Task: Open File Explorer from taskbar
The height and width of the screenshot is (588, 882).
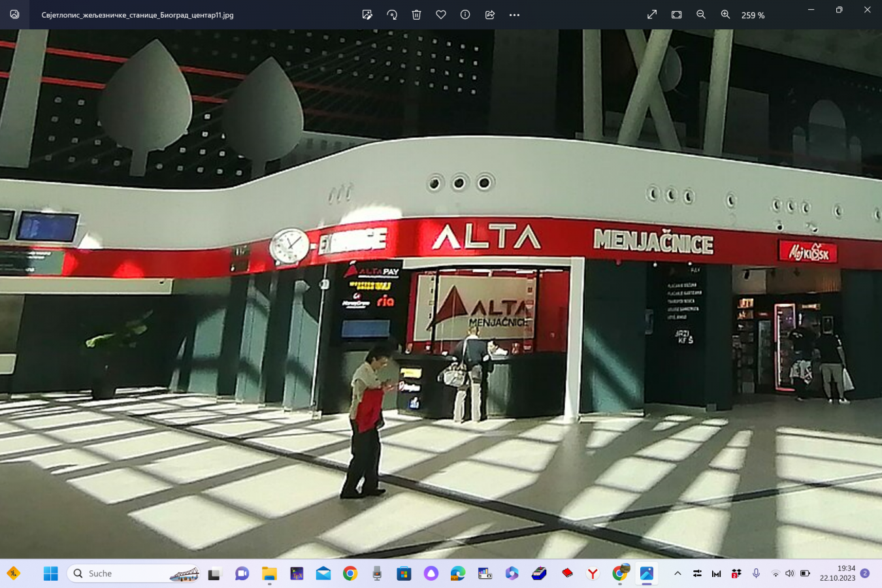Action: coord(269,574)
